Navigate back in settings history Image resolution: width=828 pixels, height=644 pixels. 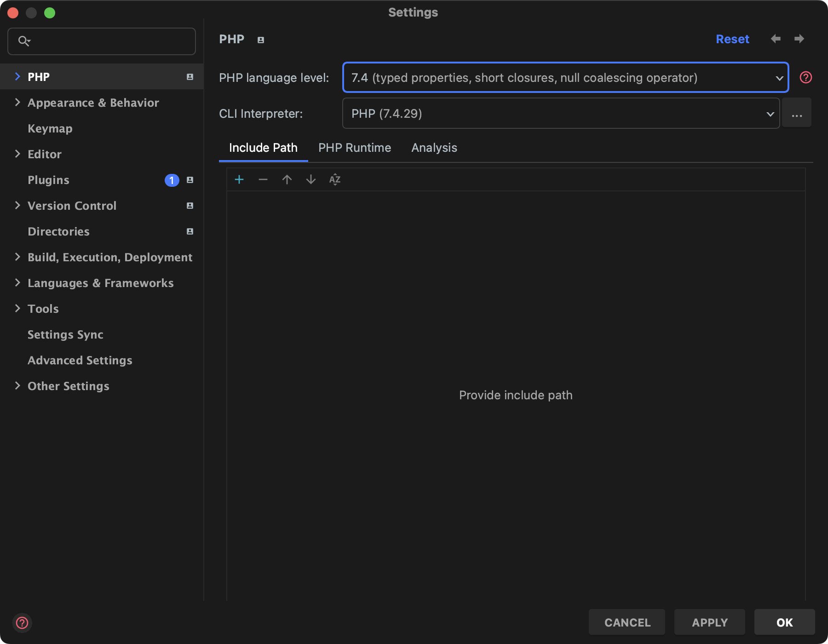(776, 39)
